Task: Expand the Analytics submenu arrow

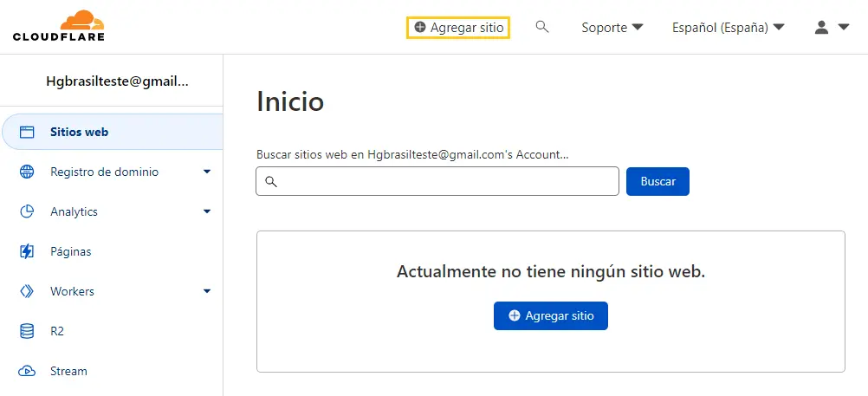Action: (x=207, y=211)
